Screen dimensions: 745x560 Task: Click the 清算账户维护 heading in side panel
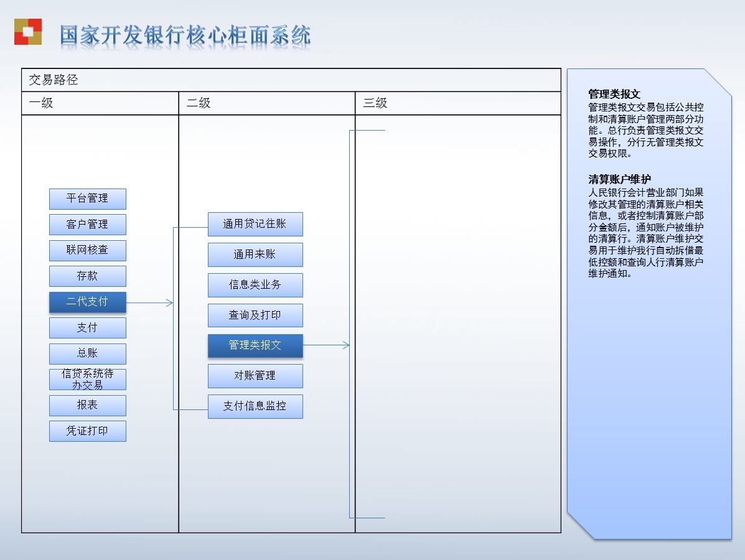point(619,180)
